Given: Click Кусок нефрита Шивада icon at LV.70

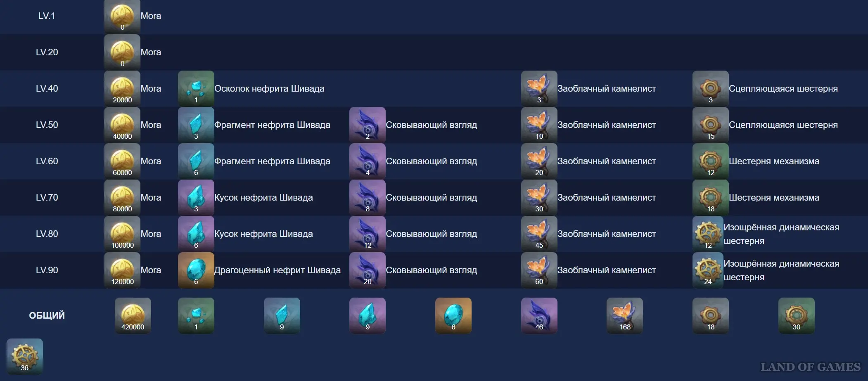Looking at the screenshot, I should tap(196, 197).
